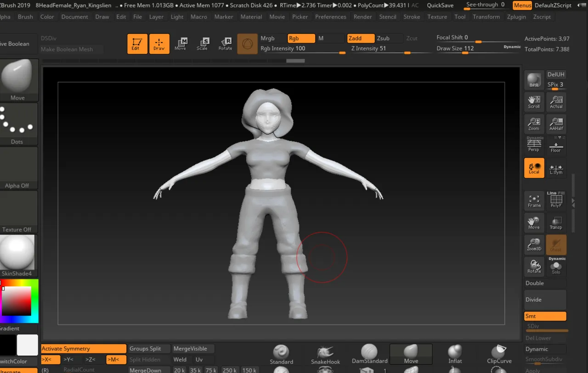
Task: Pick a color in the color picker square
Action: pos(17,301)
